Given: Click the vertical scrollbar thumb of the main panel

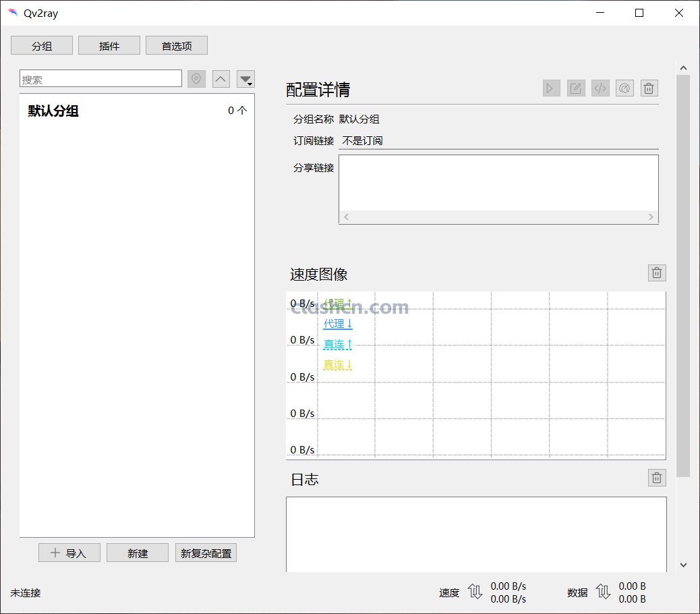Looking at the screenshot, I should point(684,275).
